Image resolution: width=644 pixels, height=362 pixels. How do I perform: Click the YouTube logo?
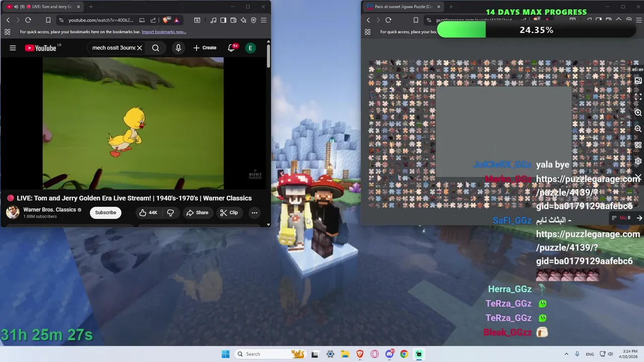coord(41,48)
